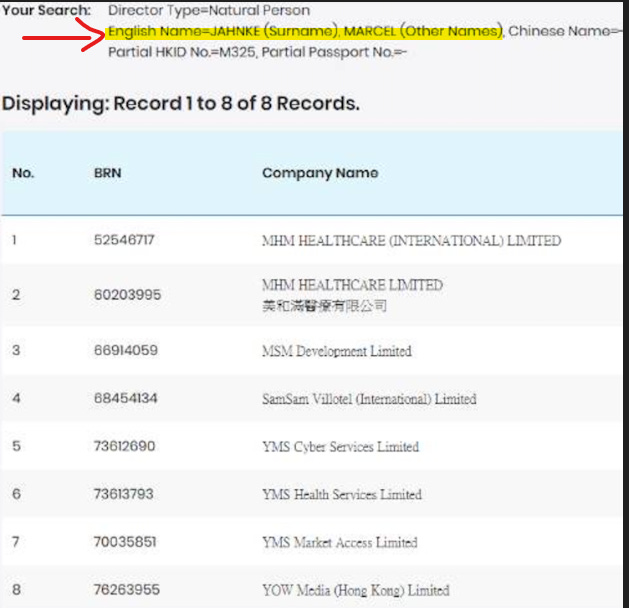629x608 pixels.
Task: Click the Chinese Name= search text
Action: click(565, 31)
